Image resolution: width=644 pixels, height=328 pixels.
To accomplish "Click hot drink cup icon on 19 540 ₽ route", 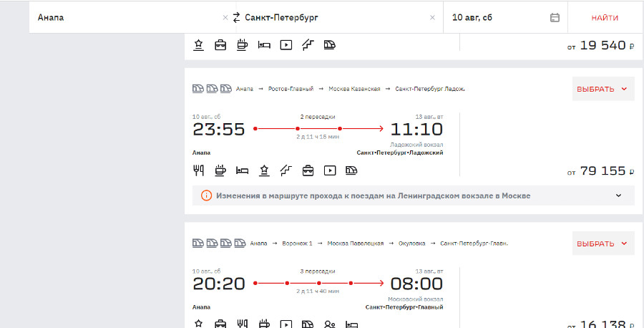I will [243, 44].
